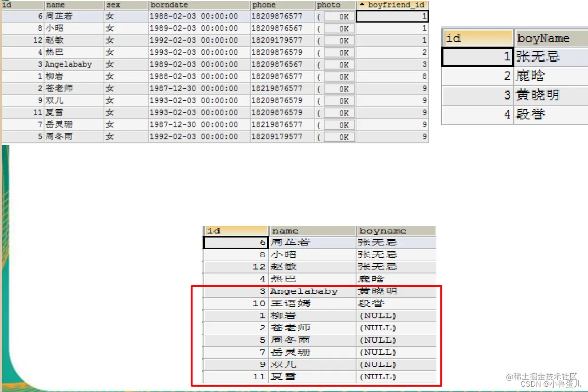Select the borndate cell in 苍老师's row
The width and height of the screenshot is (588, 392).
click(x=199, y=88)
